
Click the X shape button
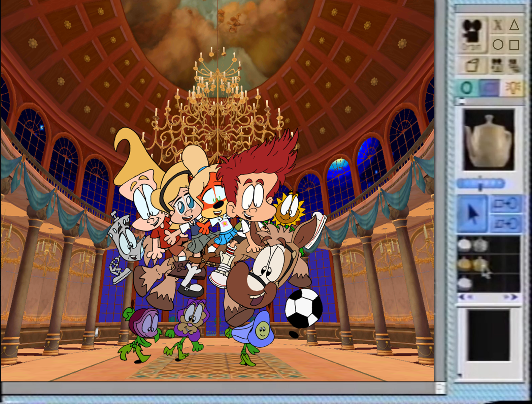pos(497,25)
